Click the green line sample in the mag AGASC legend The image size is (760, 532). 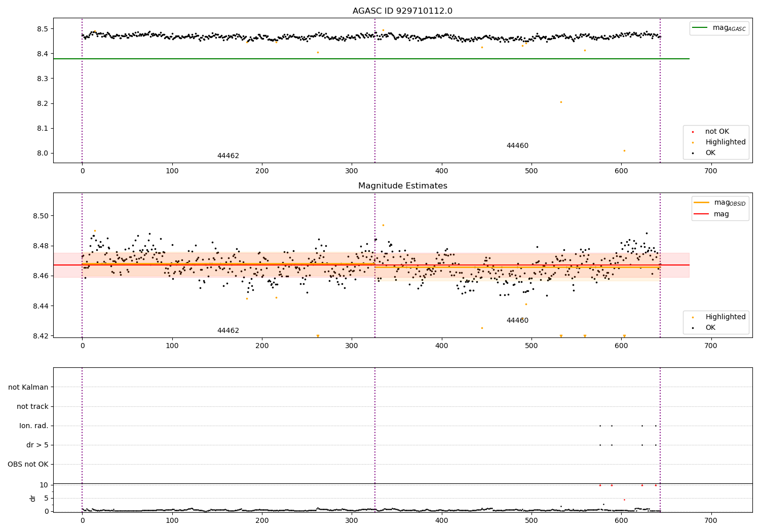point(700,28)
